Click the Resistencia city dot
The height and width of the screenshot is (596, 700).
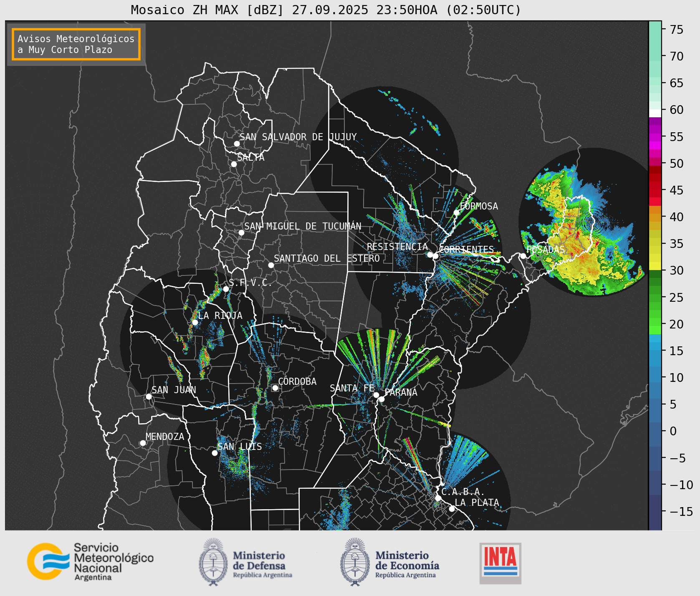point(430,255)
